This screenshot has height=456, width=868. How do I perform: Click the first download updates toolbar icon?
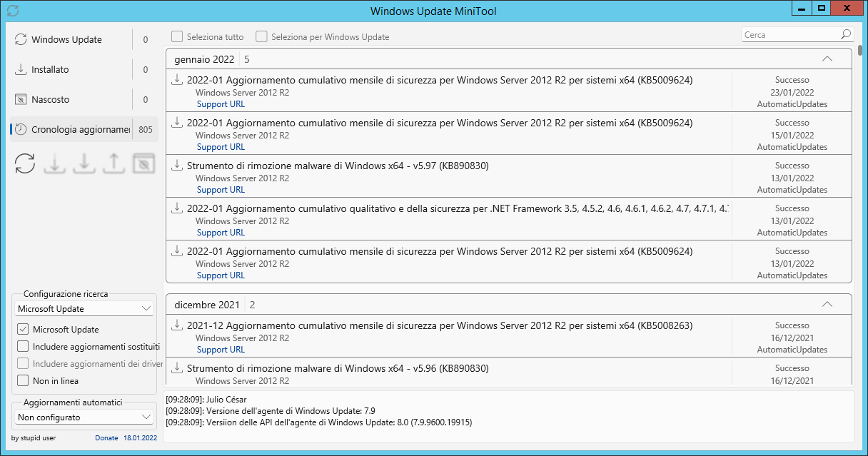[55, 163]
